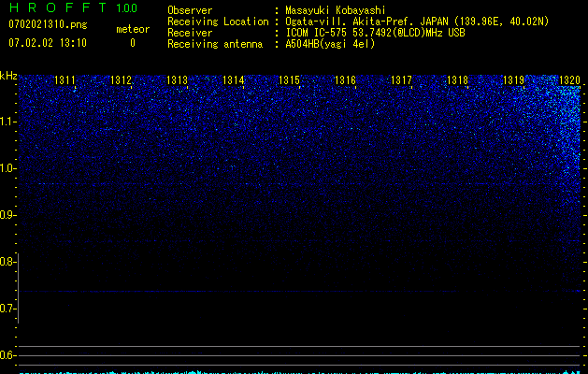Click the 1316 time marker
This screenshot has width=588, height=374.
click(x=345, y=80)
